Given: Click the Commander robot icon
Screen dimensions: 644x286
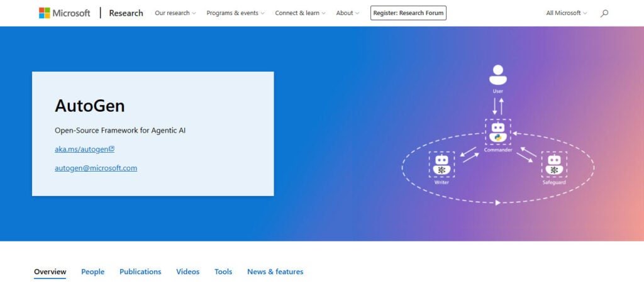Looking at the screenshot, I should (x=498, y=132).
